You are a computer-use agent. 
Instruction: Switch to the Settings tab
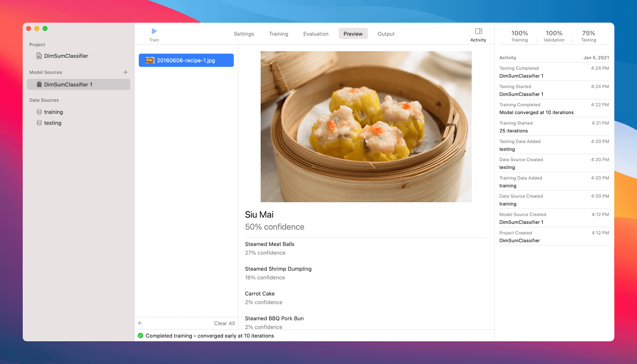244,34
